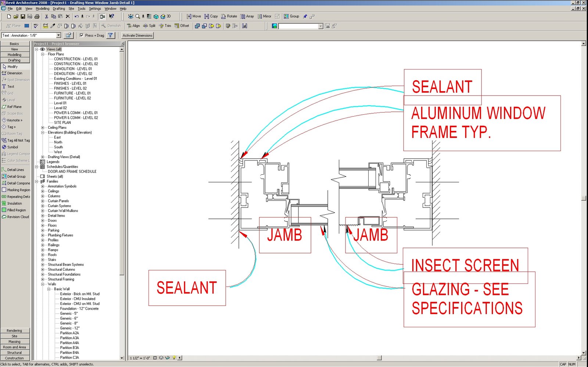Image resolution: width=588 pixels, height=367 pixels.
Task: Collapse the Families tree node
Action: coord(37,181)
